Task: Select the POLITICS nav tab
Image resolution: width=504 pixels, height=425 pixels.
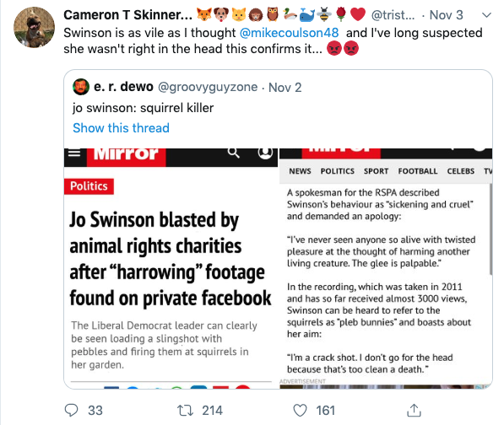Action: (337, 171)
